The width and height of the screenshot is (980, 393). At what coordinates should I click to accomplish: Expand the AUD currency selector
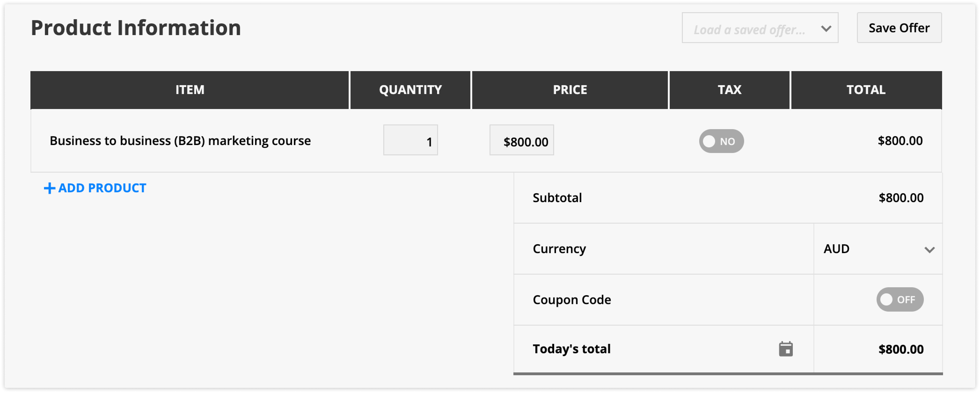pos(878,249)
